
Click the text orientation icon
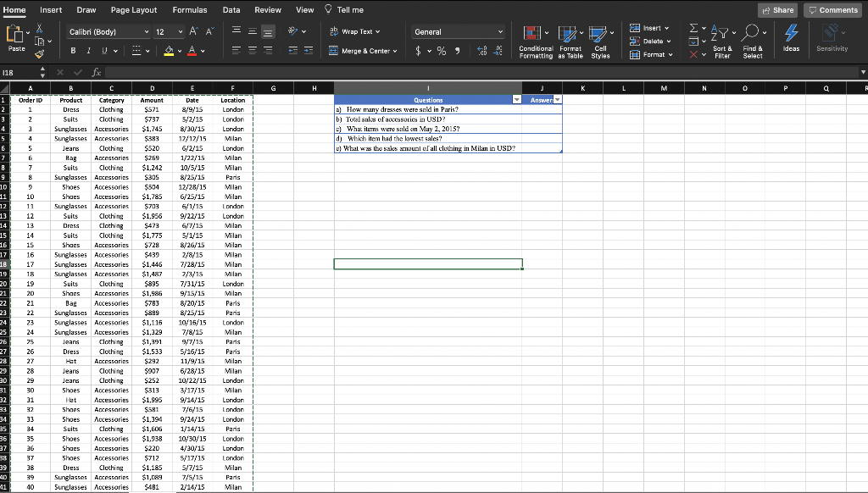tap(292, 31)
